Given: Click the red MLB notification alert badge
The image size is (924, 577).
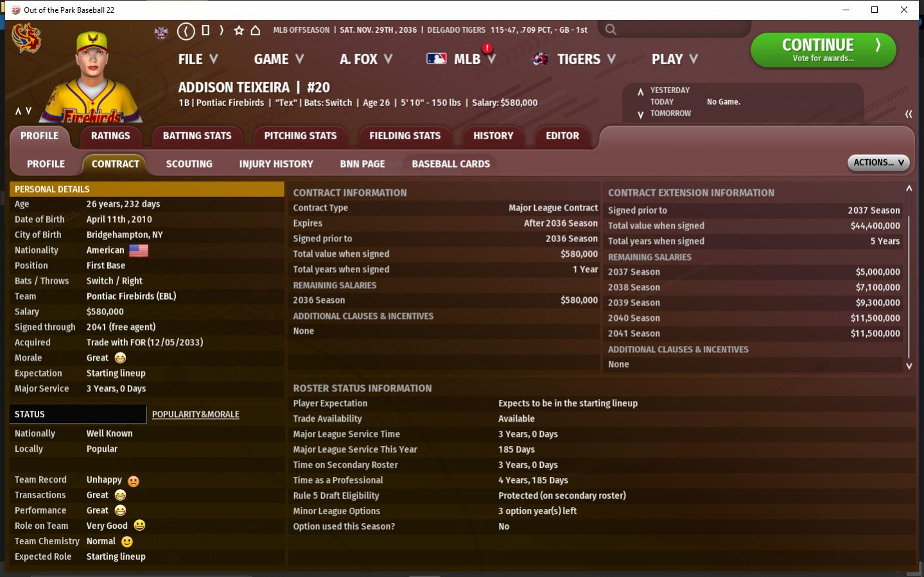Looking at the screenshot, I should [x=487, y=48].
